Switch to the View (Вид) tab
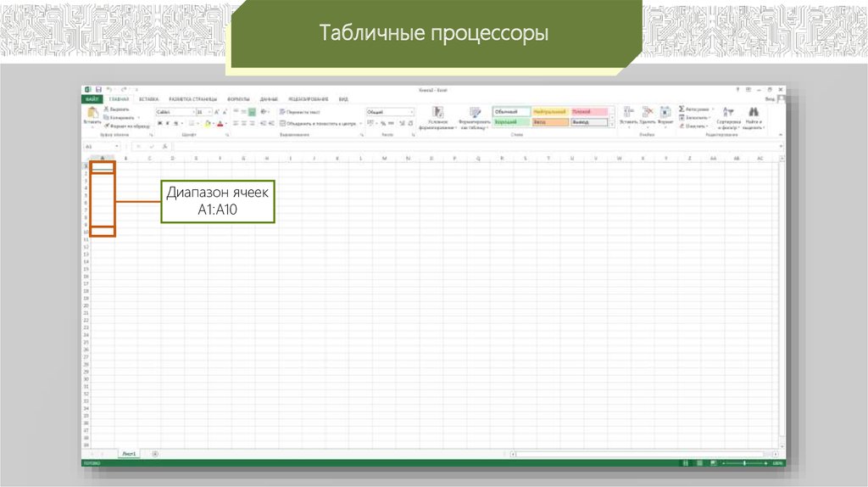Image resolution: width=868 pixels, height=487 pixels. click(x=343, y=99)
